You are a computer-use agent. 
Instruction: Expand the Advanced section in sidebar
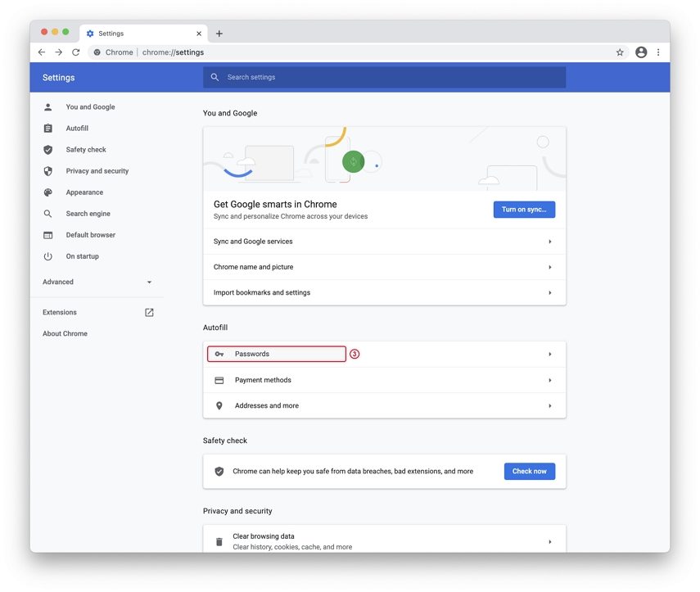click(x=97, y=282)
